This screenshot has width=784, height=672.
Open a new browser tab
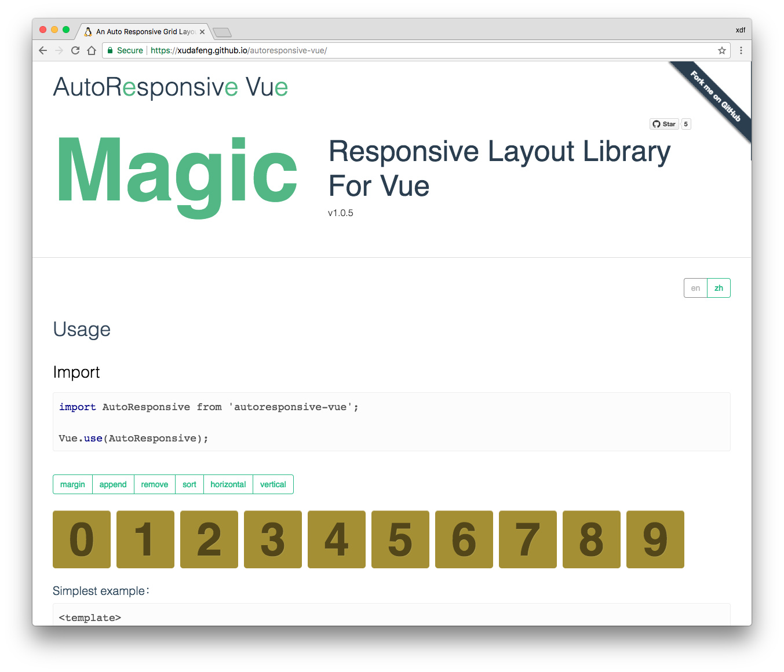pos(222,32)
